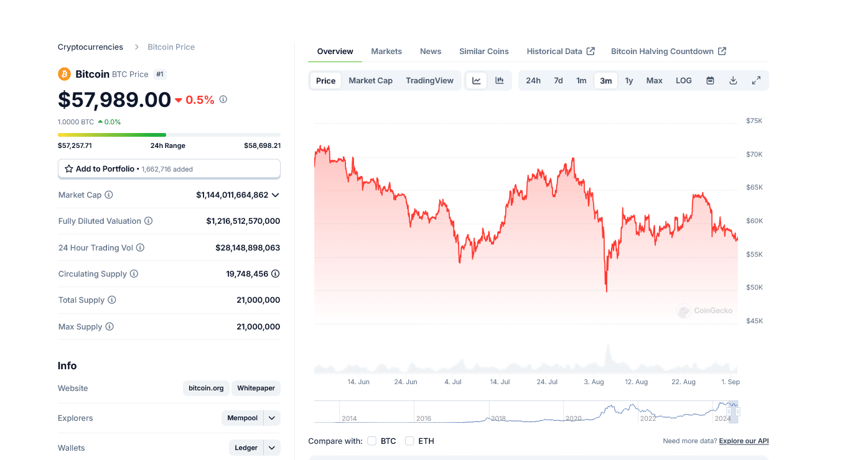The height and width of the screenshot is (460, 868).
Task: Click the download chart data icon
Action: coord(733,81)
